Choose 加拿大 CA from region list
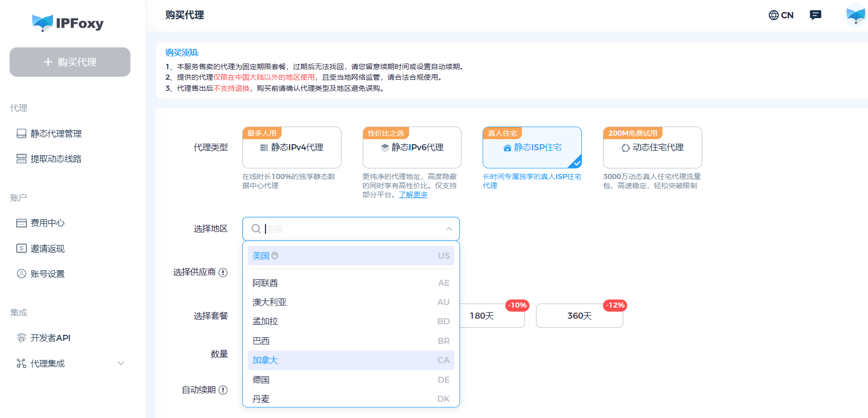The width and height of the screenshot is (868, 418). pyautogui.click(x=351, y=360)
